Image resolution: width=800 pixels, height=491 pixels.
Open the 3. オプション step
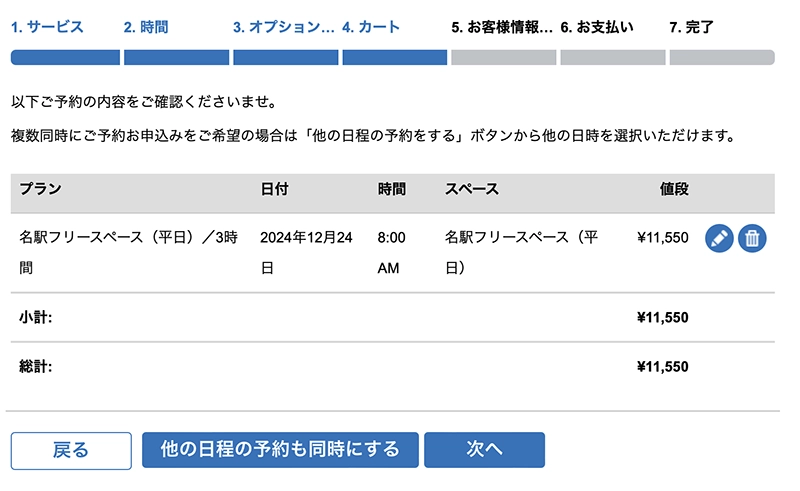(284, 27)
